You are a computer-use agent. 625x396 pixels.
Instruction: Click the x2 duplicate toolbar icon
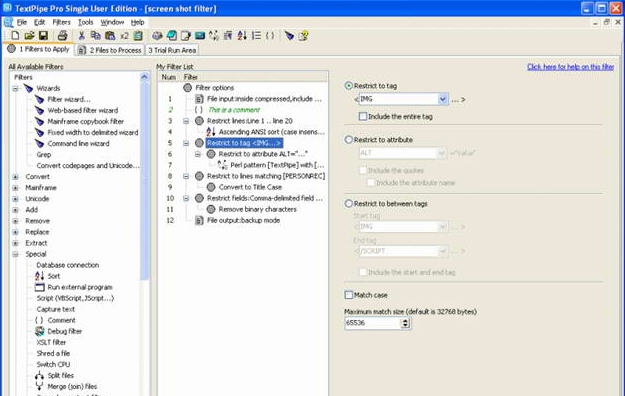pyautogui.click(x=124, y=35)
